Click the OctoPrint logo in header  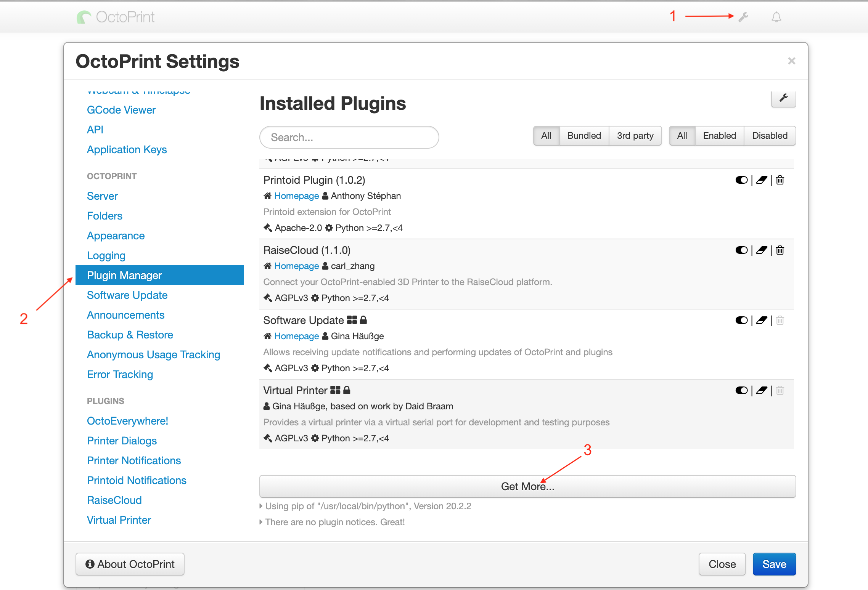[116, 17]
